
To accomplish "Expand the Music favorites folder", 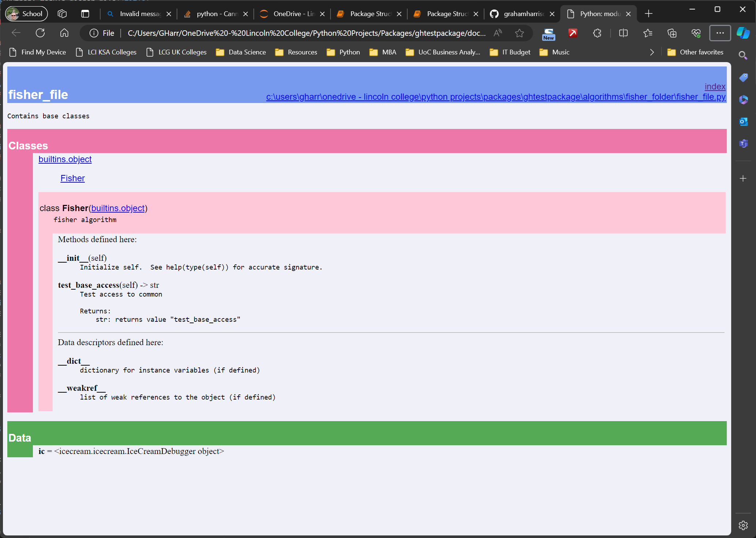I will click(x=555, y=52).
